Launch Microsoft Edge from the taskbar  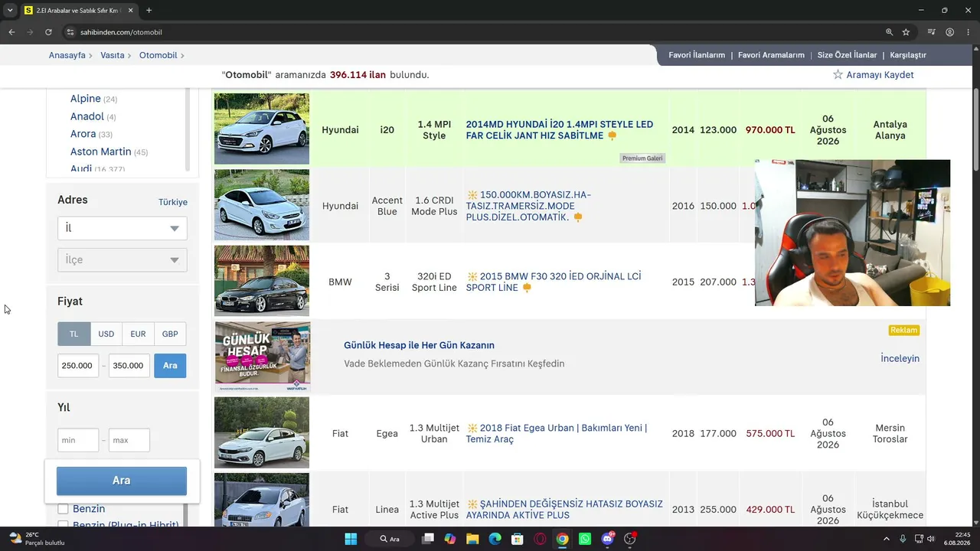[495, 539]
